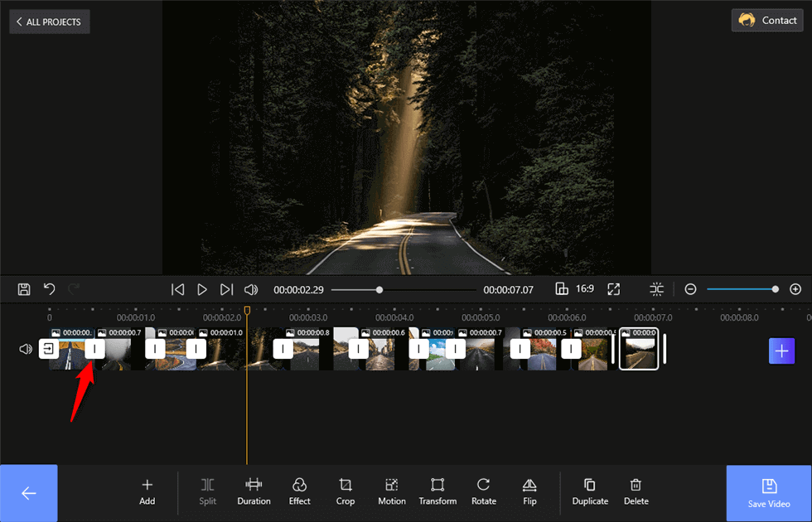This screenshot has height=522, width=812.
Task: Open the Duration tool
Action: click(254, 492)
